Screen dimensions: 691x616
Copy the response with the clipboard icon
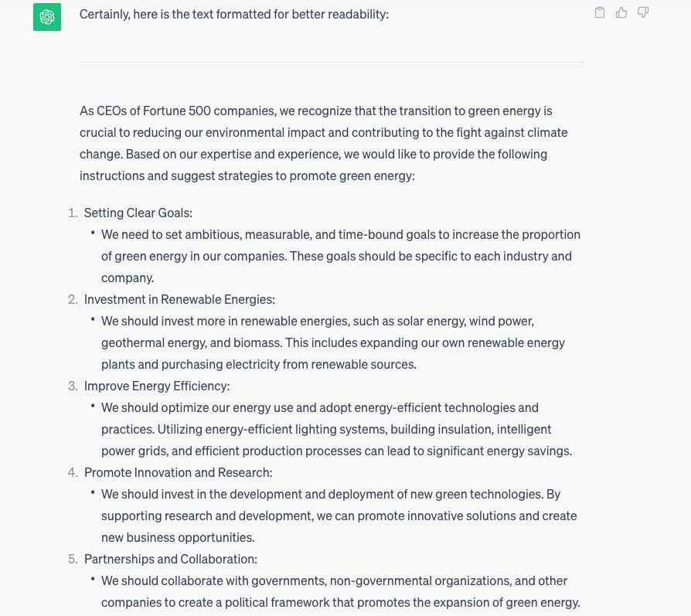(x=600, y=12)
